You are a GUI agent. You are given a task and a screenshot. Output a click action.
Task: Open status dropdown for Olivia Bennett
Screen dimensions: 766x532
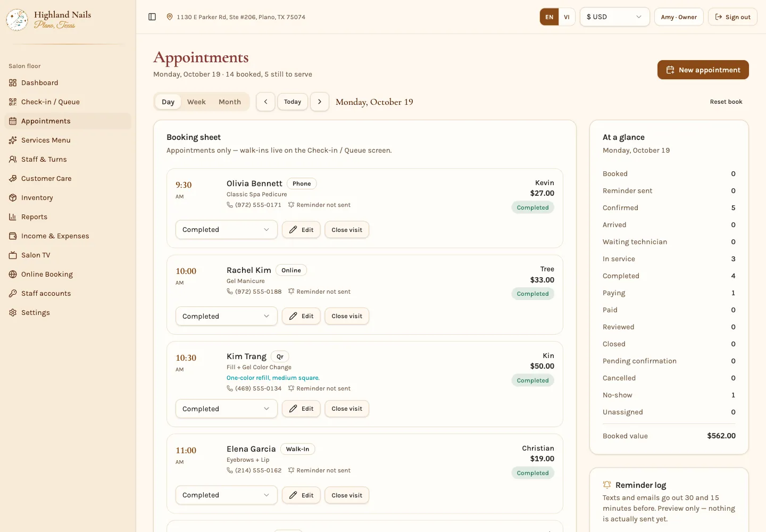point(226,230)
